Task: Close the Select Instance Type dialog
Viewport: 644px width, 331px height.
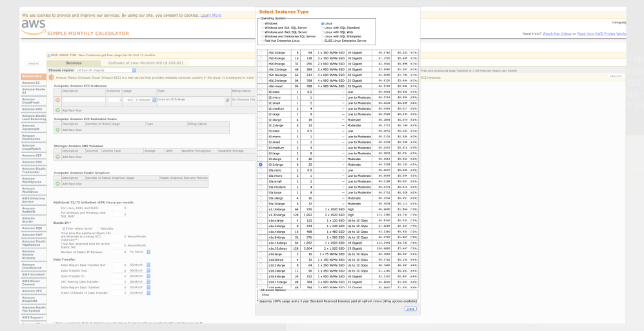Action: point(410,308)
